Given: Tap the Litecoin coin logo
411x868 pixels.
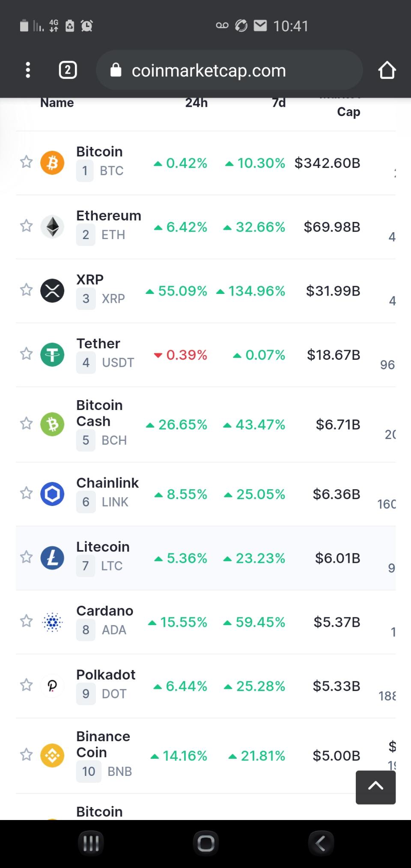Looking at the screenshot, I should [x=52, y=558].
